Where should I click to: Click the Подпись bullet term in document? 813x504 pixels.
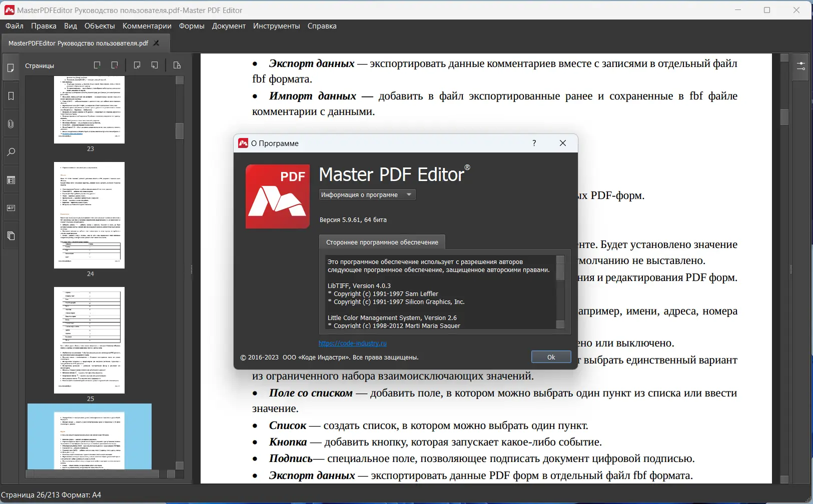[291, 458]
